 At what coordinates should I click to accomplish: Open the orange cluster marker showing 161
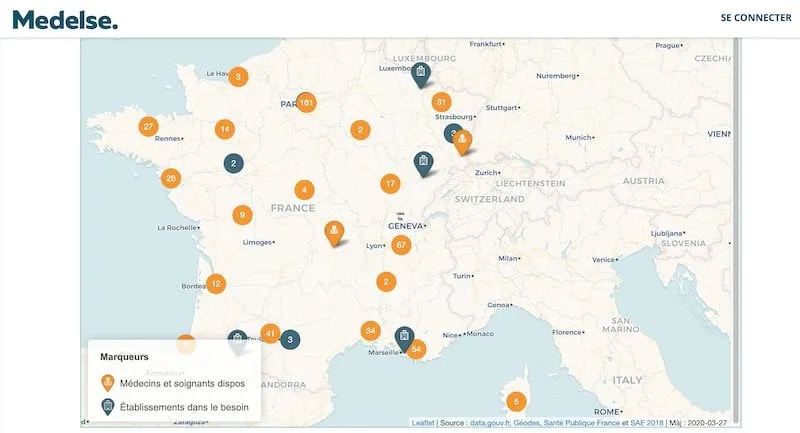pyautogui.click(x=306, y=102)
